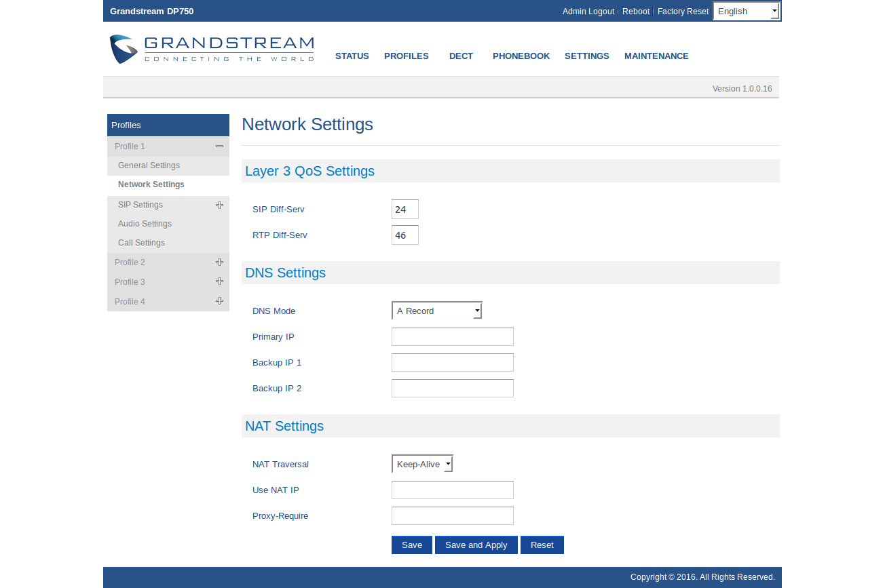
Task: Click the Grandstream logo
Action: click(x=211, y=50)
